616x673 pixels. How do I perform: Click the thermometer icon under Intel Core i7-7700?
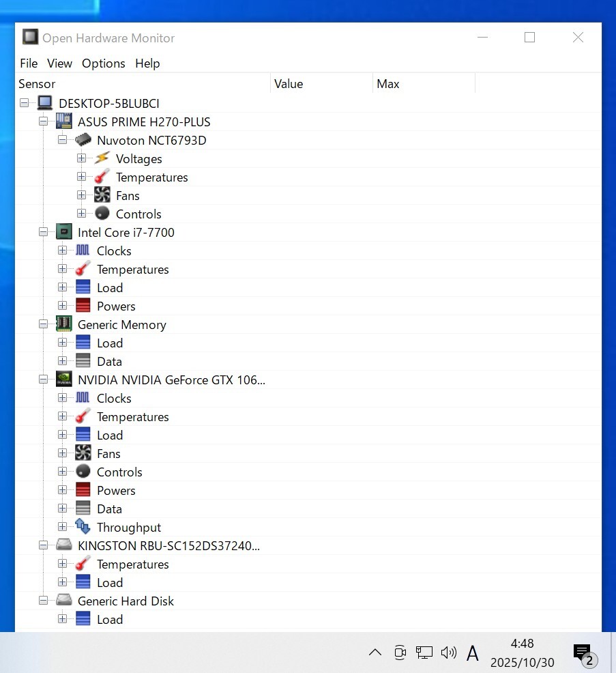(83, 269)
